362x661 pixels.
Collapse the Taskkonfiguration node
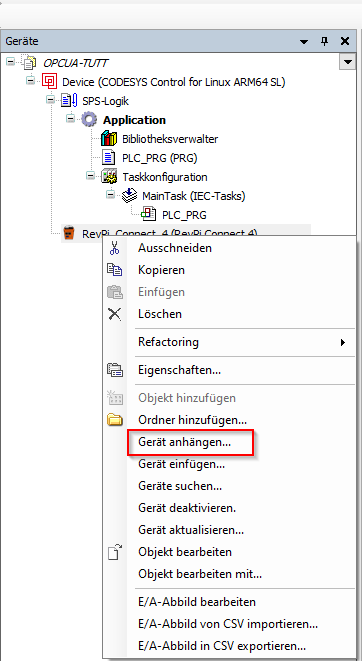point(90,175)
